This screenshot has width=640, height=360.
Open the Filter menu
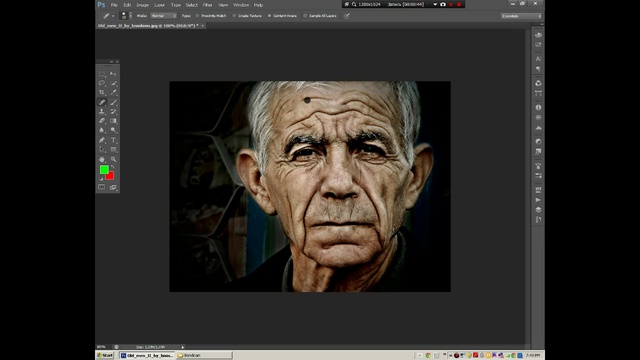(208, 5)
